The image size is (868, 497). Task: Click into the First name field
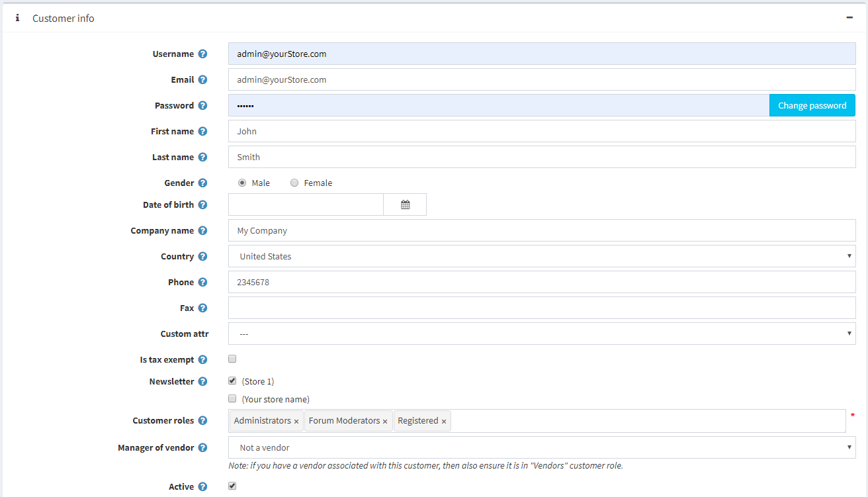pos(541,132)
